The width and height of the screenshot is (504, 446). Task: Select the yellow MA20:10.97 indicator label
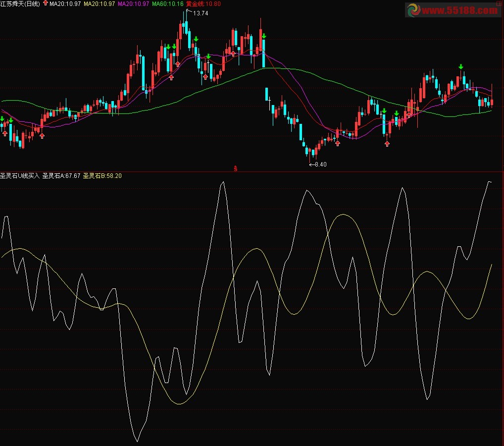(99, 4)
